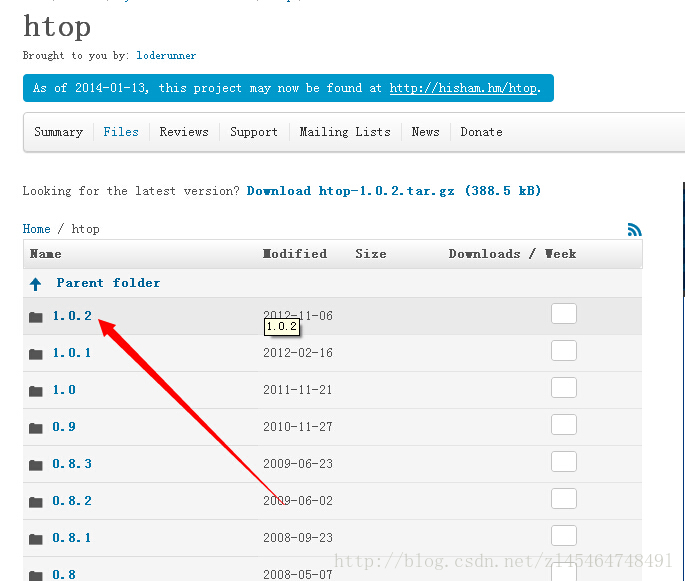Click downloads box in 1.0.1 row
The width and height of the screenshot is (685, 581).
[x=564, y=351]
